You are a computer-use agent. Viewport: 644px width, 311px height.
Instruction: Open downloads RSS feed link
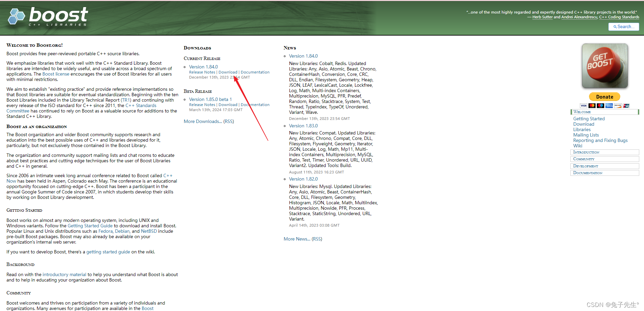(229, 121)
